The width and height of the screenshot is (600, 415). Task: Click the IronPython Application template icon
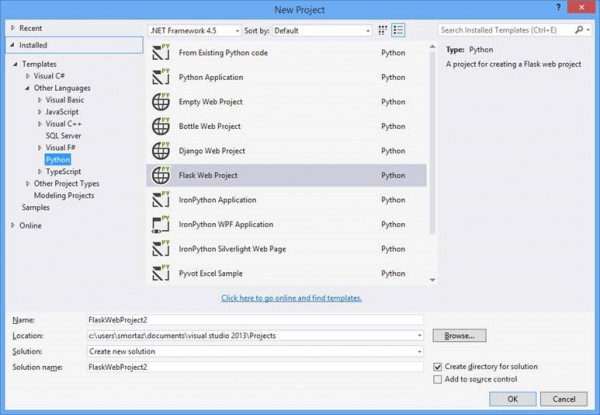click(161, 199)
